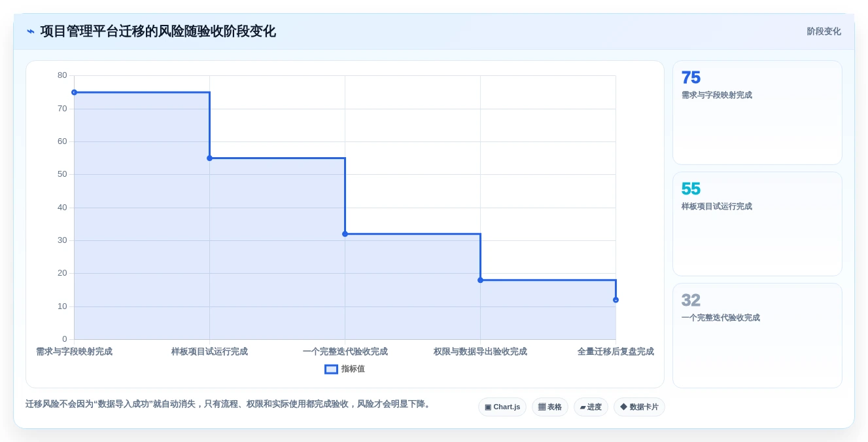This screenshot has height=442, width=868.
Task: Toggle the 指标值 legend swatch
Action: click(331, 369)
